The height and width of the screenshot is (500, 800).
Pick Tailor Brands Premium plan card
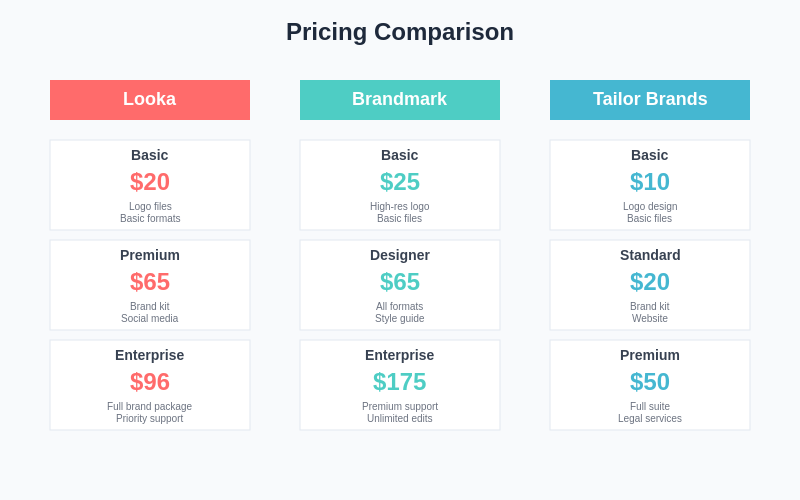(x=650, y=385)
